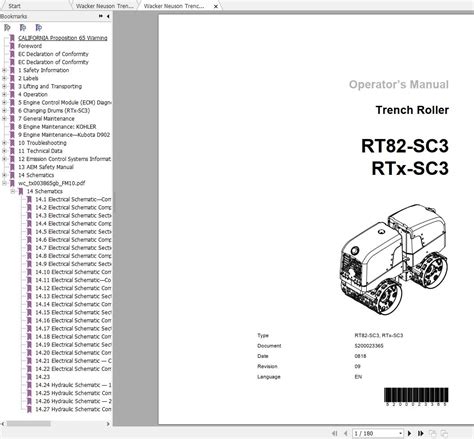Open the first EC Declaration of Conformity bookmark
474x439 pixels.
click(x=53, y=54)
